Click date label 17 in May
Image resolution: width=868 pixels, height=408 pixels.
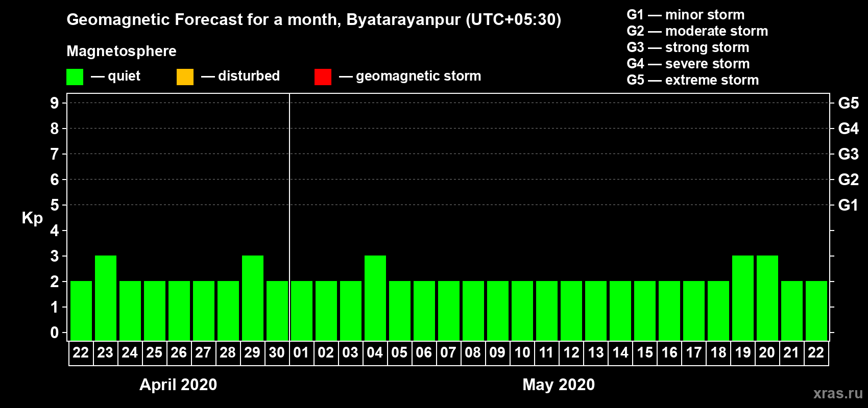[693, 352]
